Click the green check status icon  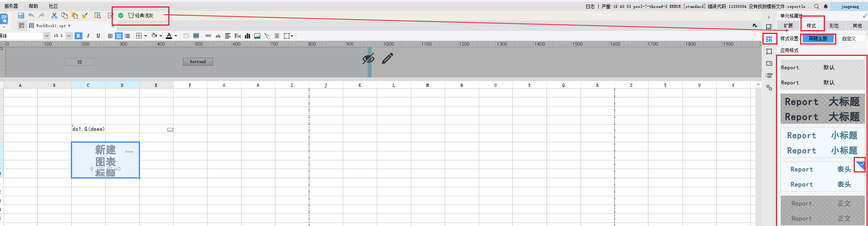(x=121, y=15)
